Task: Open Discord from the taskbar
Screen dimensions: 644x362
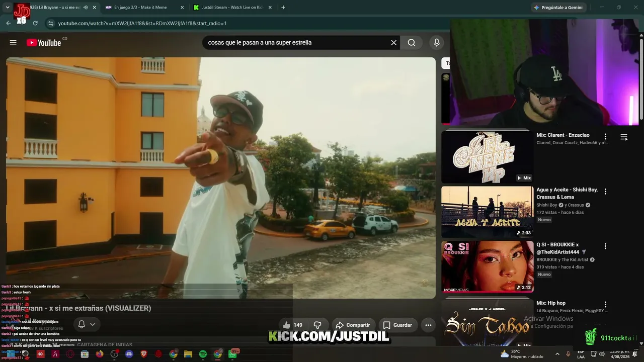Action: point(129,354)
